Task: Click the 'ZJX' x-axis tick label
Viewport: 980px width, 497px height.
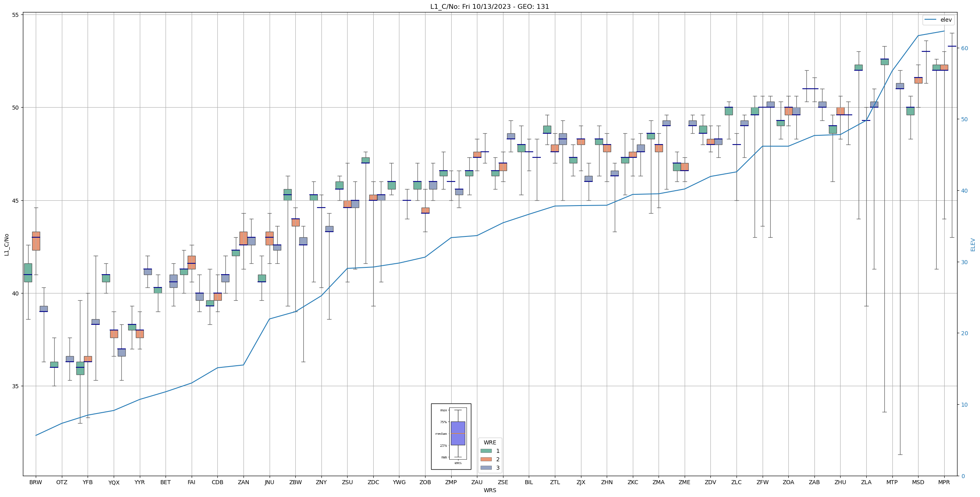Action: (581, 482)
